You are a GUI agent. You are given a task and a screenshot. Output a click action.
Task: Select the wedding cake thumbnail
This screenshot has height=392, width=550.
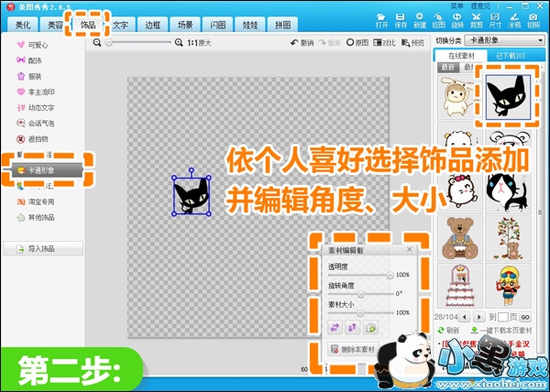click(x=460, y=286)
